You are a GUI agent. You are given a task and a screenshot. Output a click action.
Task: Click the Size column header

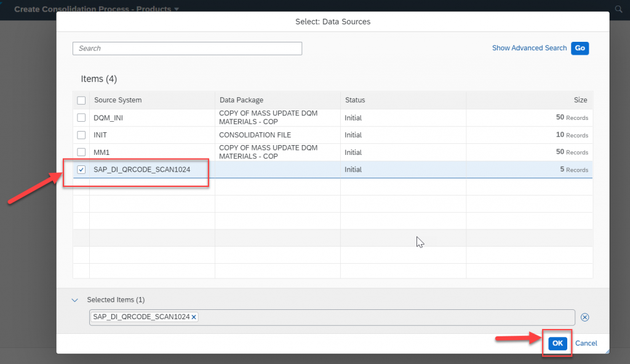tap(580, 100)
